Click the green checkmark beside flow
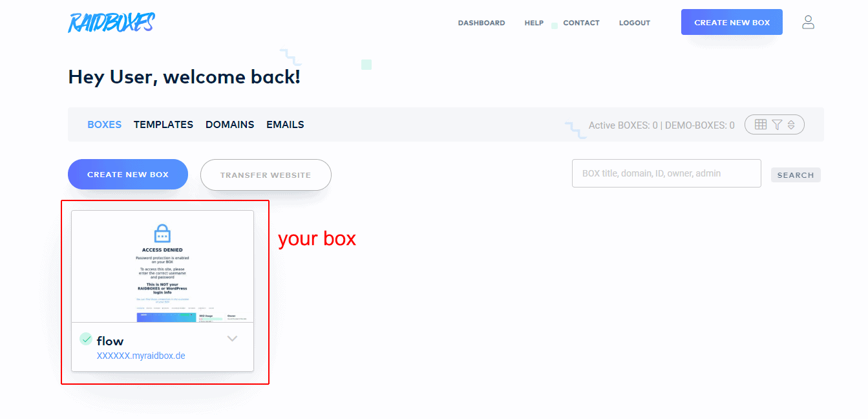The image size is (868, 419). [86, 339]
